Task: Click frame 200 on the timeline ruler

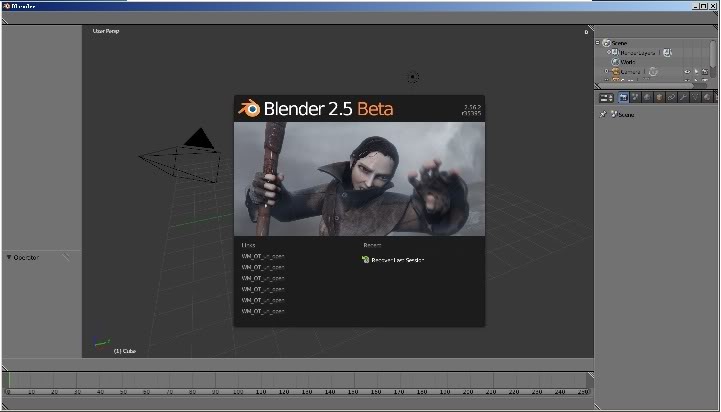Action: (468, 392)
